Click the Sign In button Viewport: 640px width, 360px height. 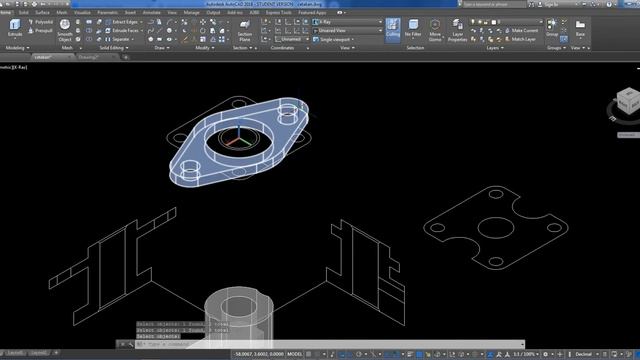click(552, 4)
